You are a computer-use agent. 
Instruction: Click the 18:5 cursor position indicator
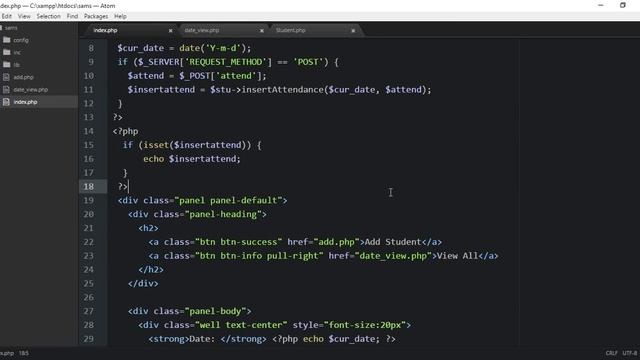tap(24, 353)
